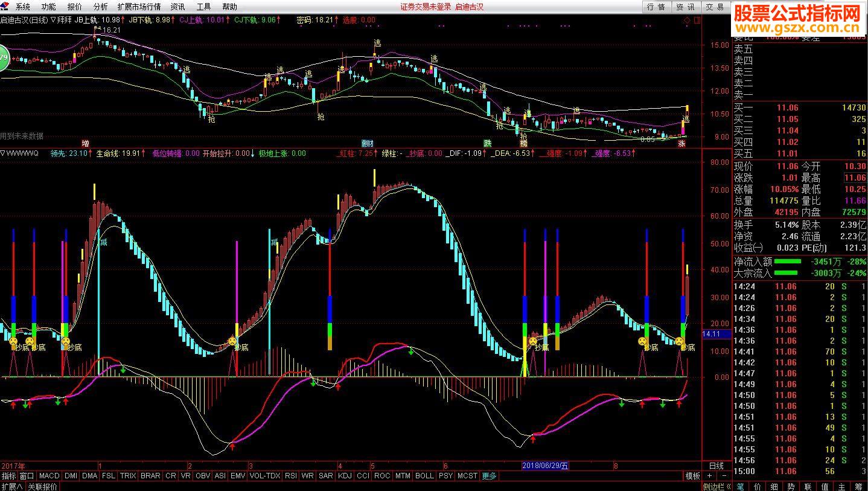868x491 pixels.
Task: Click the 买五 bid row at 11.01
Action: tap(800, 153)
